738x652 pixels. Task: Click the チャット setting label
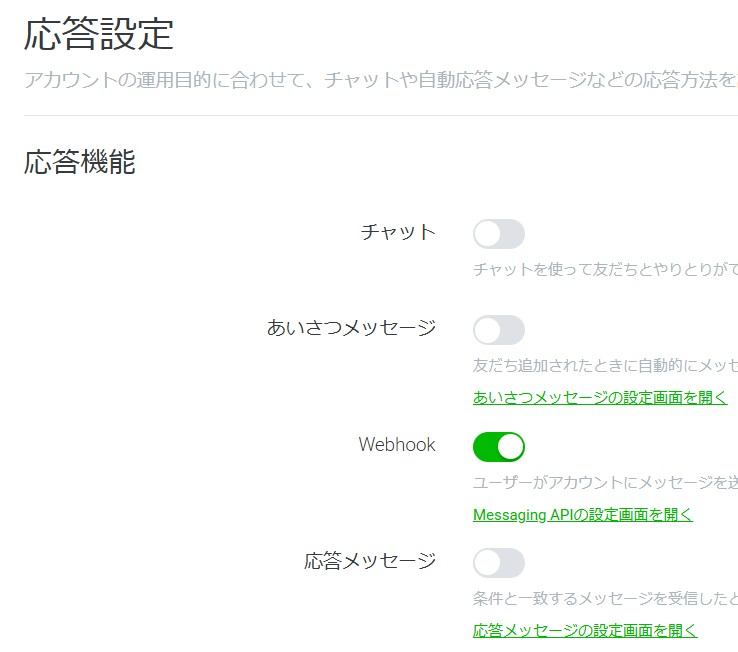point(398,232)
